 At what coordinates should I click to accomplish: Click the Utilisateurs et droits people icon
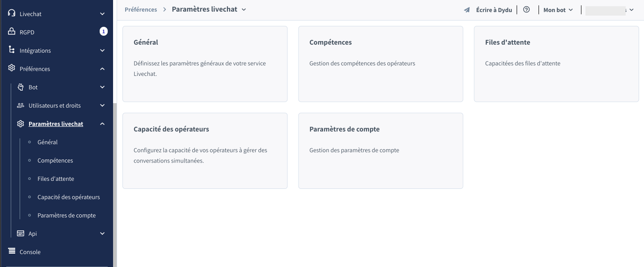coord(21,105)
